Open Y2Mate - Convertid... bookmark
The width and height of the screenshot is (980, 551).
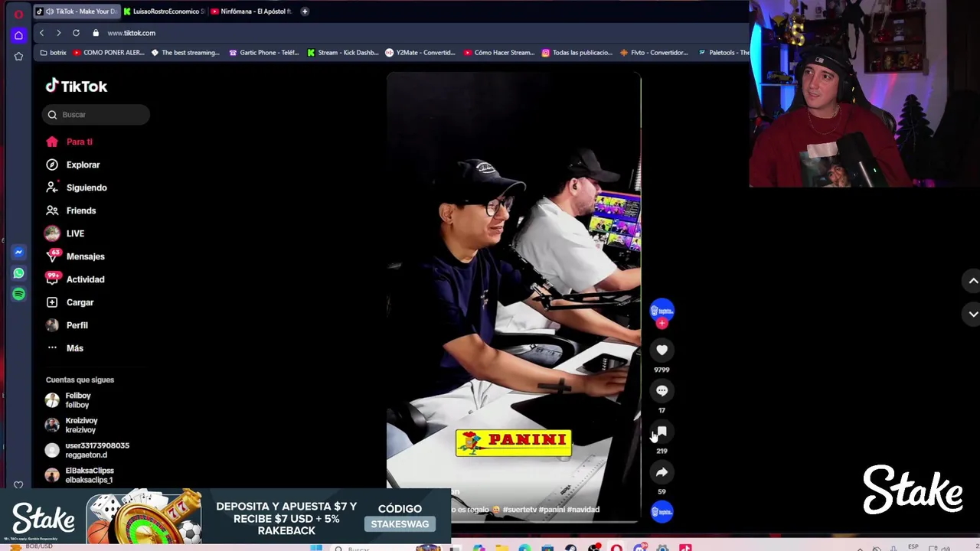click(420, 53)
